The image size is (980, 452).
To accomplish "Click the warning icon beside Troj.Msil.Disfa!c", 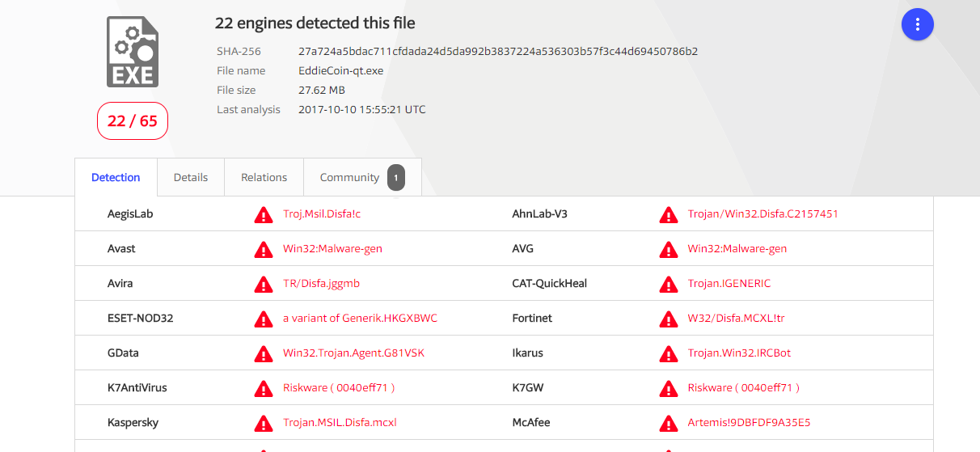I will 264,215.
